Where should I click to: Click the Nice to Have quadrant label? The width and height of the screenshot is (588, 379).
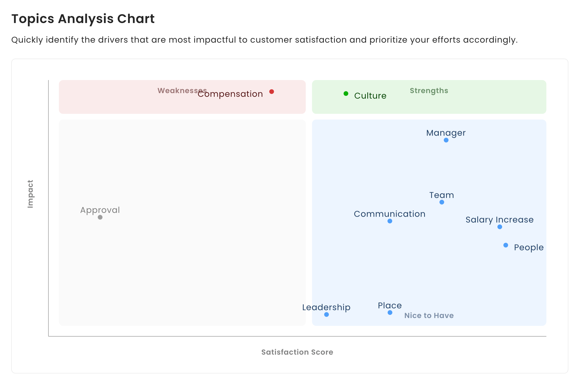click(429, 315)
